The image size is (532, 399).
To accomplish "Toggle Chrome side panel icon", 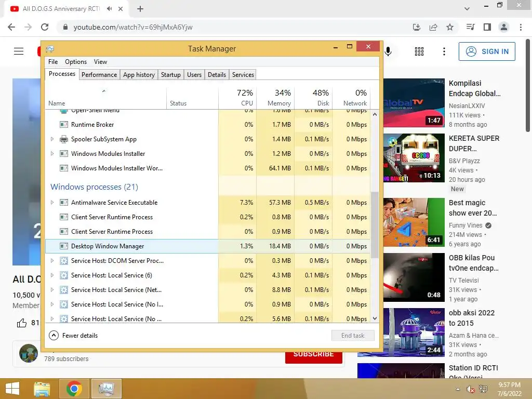I will [487, 27].
